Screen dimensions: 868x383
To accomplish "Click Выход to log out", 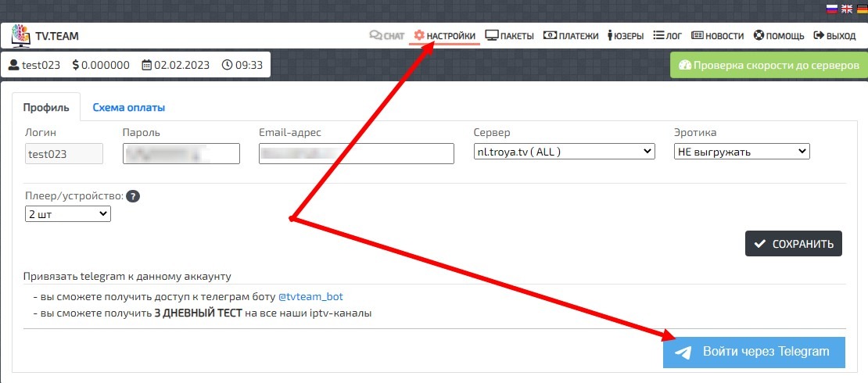I will [834, 36].
